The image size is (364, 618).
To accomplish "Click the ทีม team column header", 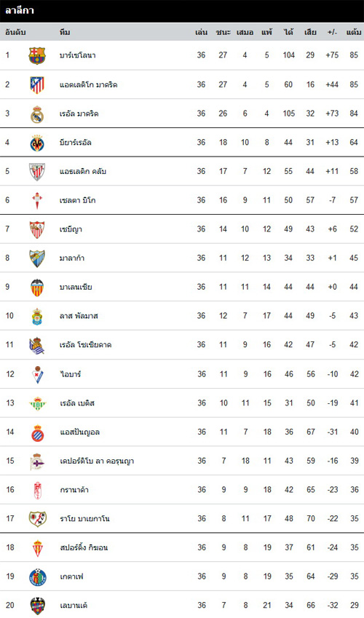I will point(65,32).
